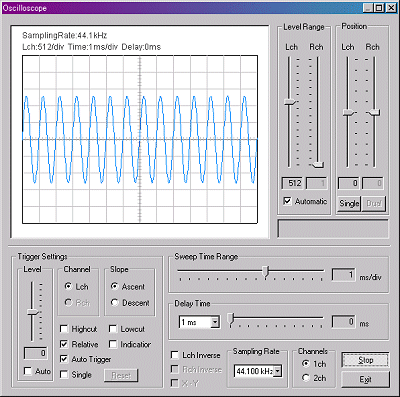400x397 pixels.
Task: Maximize the Oscilloscope window
Action: pos(379,8)
